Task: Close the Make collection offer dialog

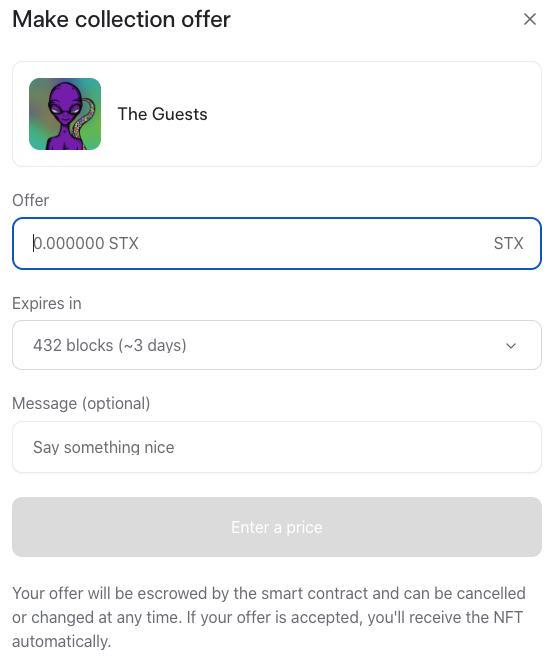Action: point(529,19)
